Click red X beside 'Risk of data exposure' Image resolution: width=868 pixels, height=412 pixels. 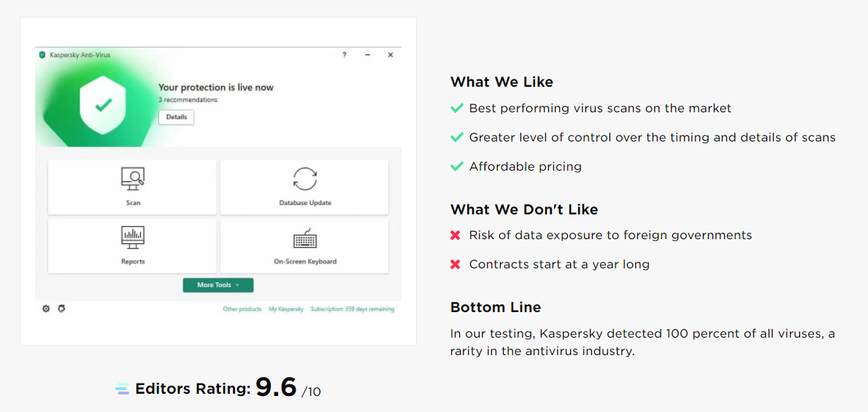(x=456, y=235)
